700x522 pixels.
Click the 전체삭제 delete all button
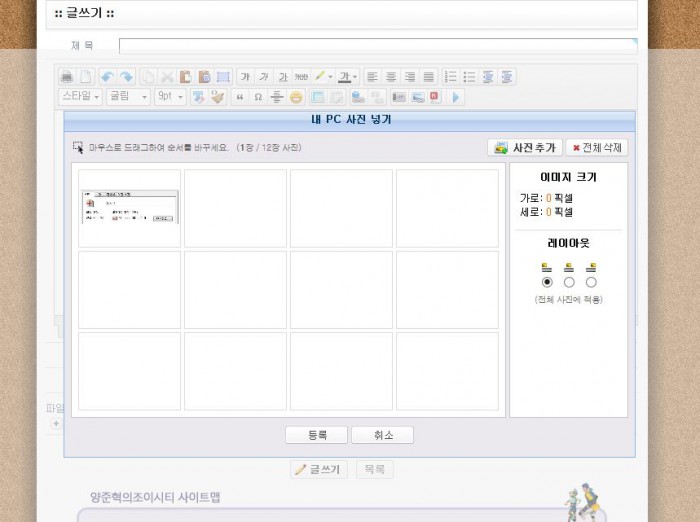point(597,147)
